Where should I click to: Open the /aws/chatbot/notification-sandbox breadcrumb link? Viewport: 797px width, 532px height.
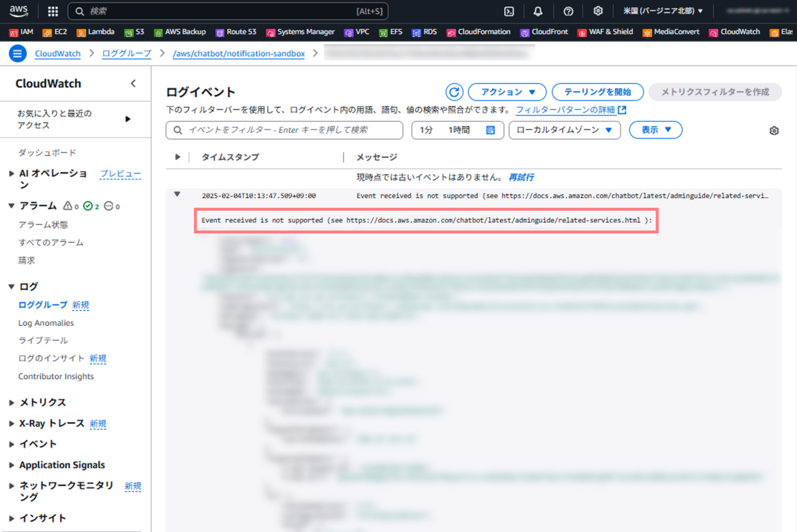point(238,53)
